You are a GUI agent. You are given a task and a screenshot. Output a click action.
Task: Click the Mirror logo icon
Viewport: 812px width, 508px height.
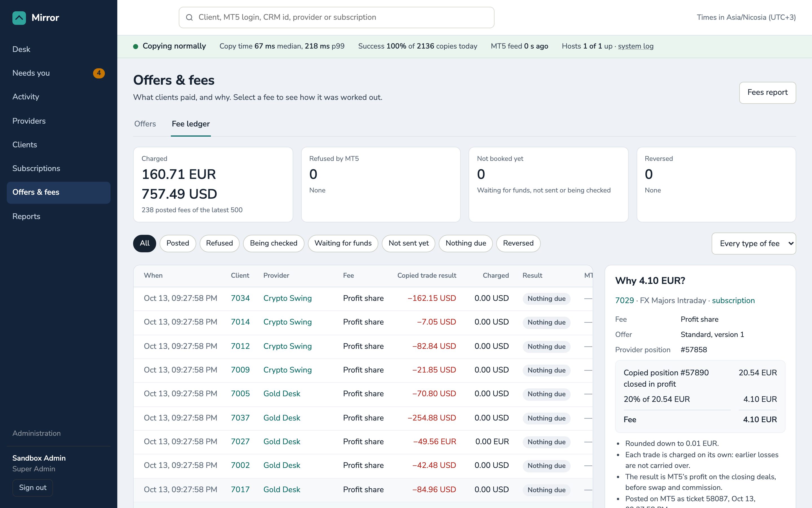19,18
